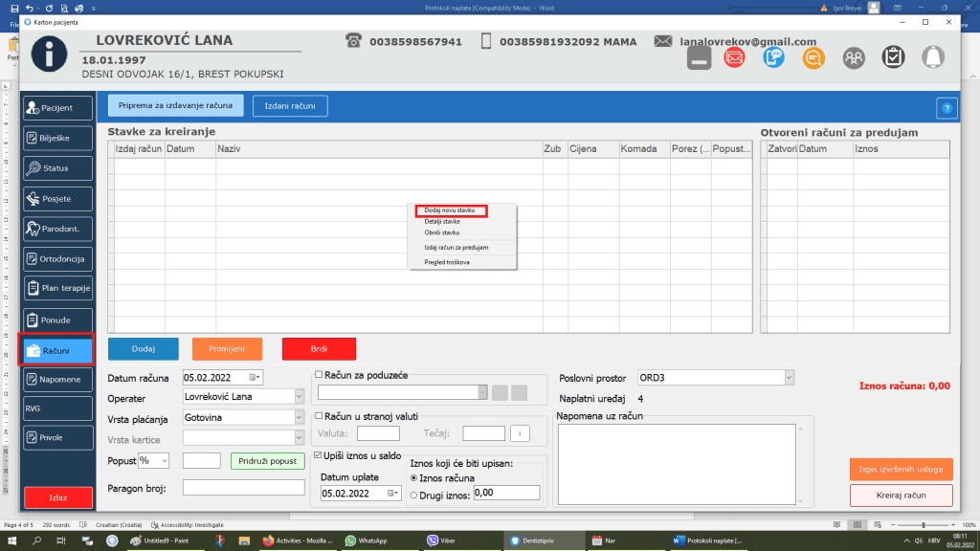
Task: Select Računi in the sidebar
Action: coord(56,350)
